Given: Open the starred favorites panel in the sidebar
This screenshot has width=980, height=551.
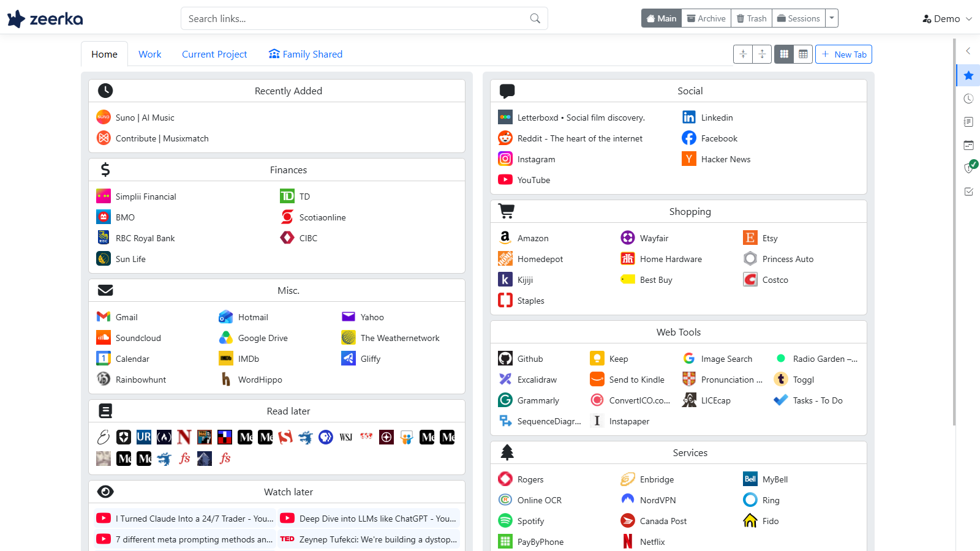Looking at the screenshot, I should coord(968,75).
